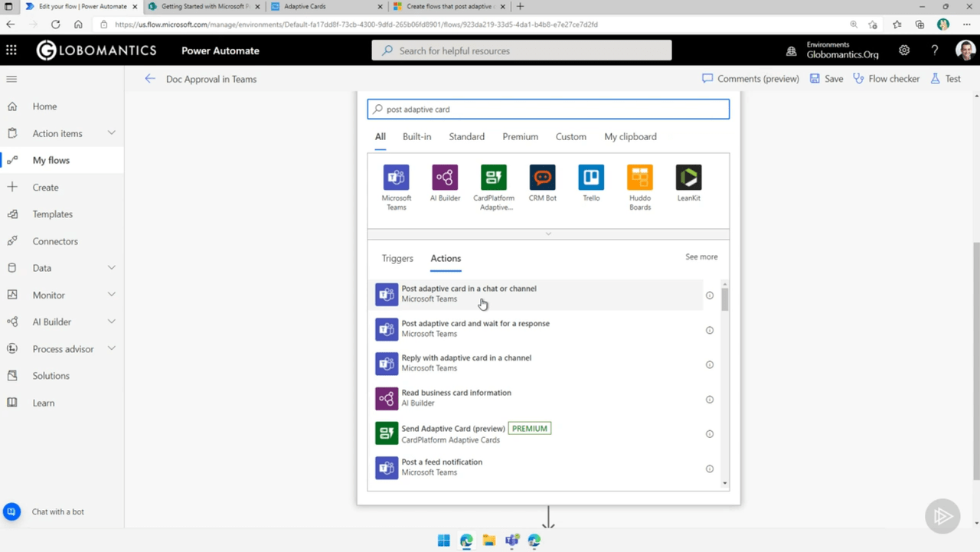Open the Huddo Boards connector icon
980x552 pixels.
[x=640, y=178]
